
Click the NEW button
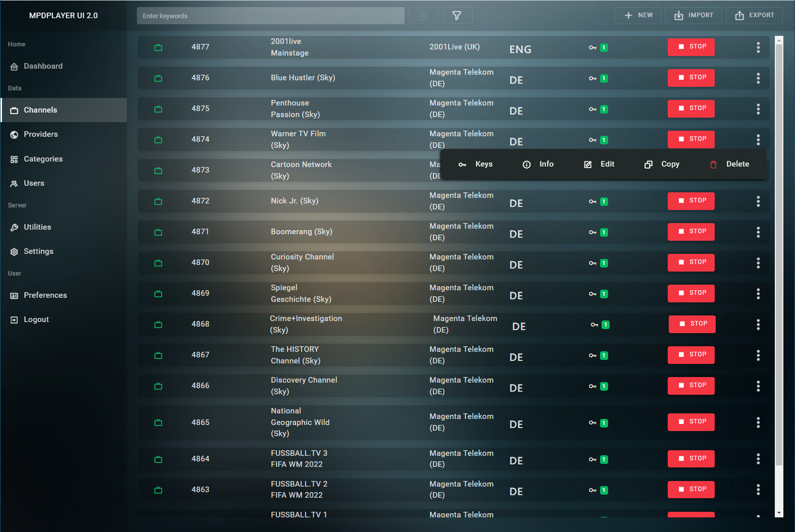pyautogui.click(x=638, y=15)
